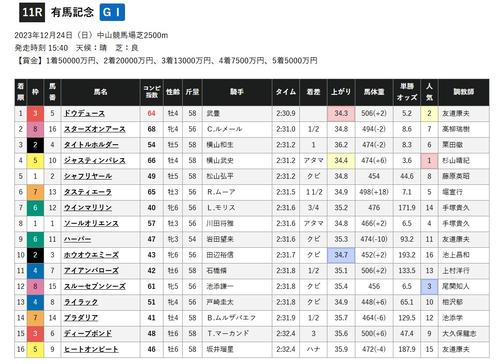Click the body weight 474(-10)
Screen dimensions: 500x364
click(374, 239)
